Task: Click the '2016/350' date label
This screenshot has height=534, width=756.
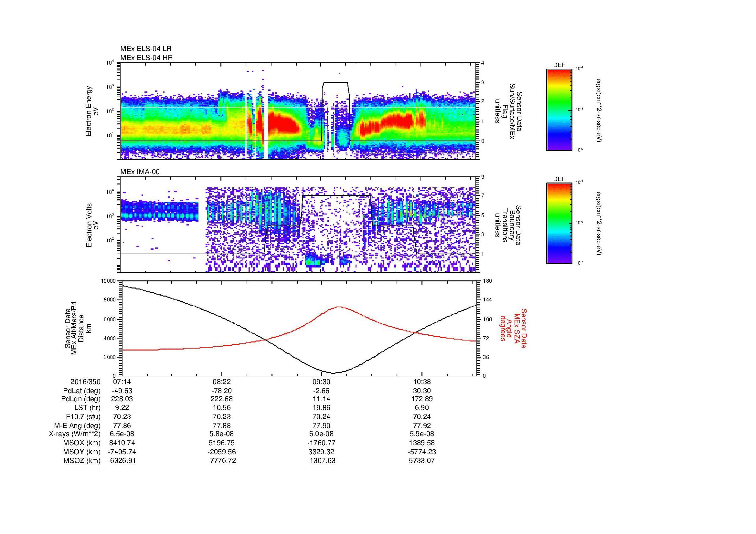Action: [85, 382]
